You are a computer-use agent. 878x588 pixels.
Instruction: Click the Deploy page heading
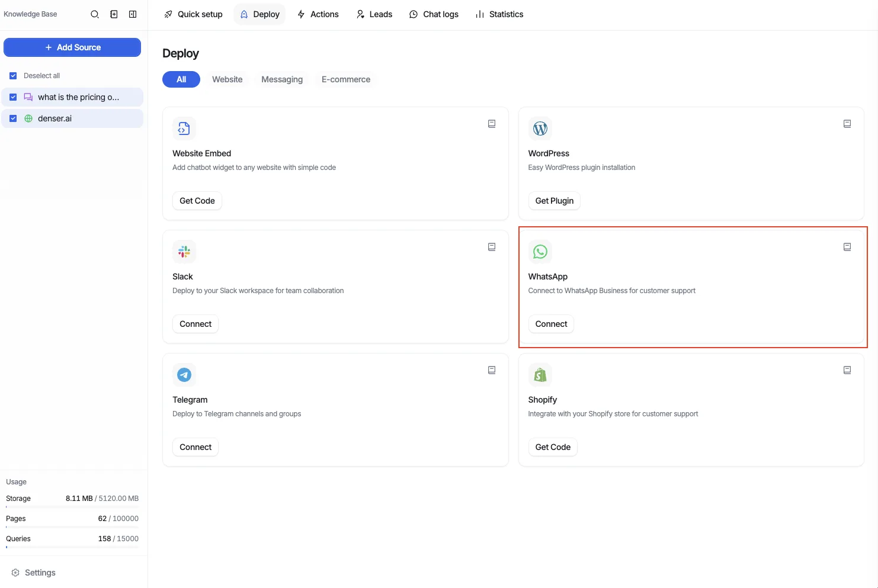click(x=181, y=53)
